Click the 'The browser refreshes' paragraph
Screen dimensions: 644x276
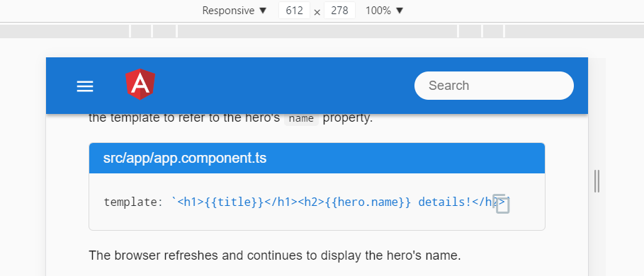click(x=275, y=255)
